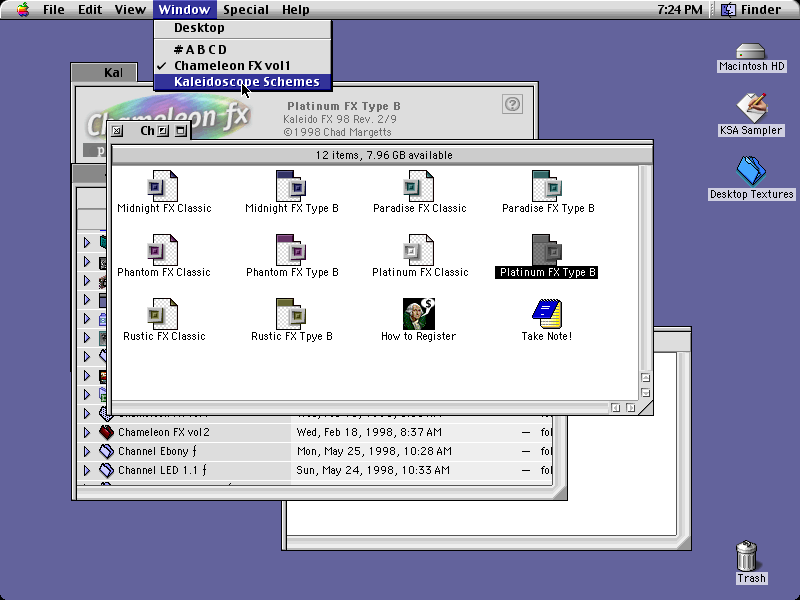This screenshot has height=600, width=800.
Task: Click the resize corner of the Chameleon window
Action: point(645,408)
